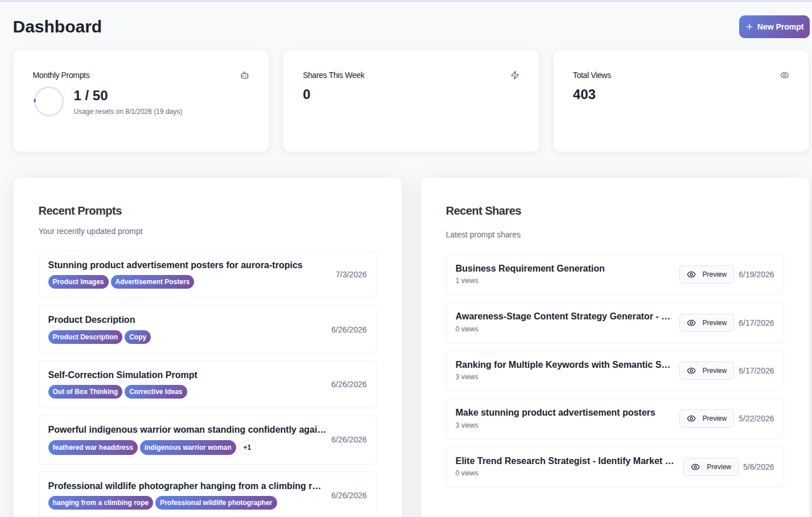Screen dimensions: 812x517
Task: Click the monthly usage progress ring
Action: (x=49, y=101)
